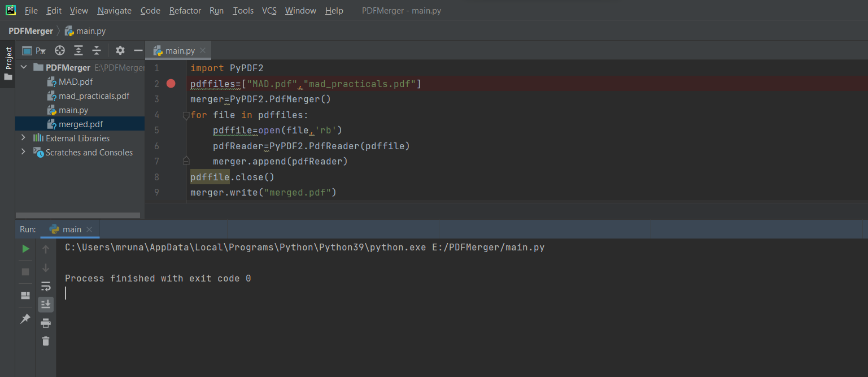
Task: Click the Restore Layout icon in Run panel
Action: pos(25,296)
